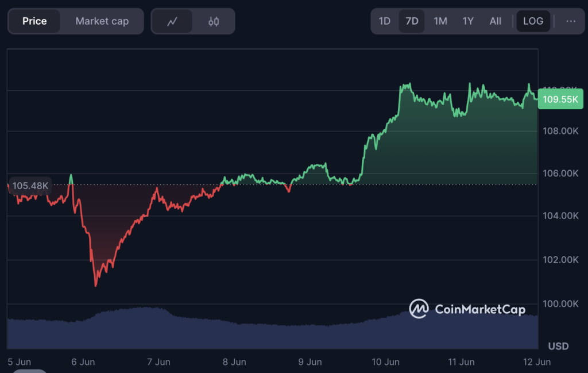Click the USD currency label

coord(558,346)
